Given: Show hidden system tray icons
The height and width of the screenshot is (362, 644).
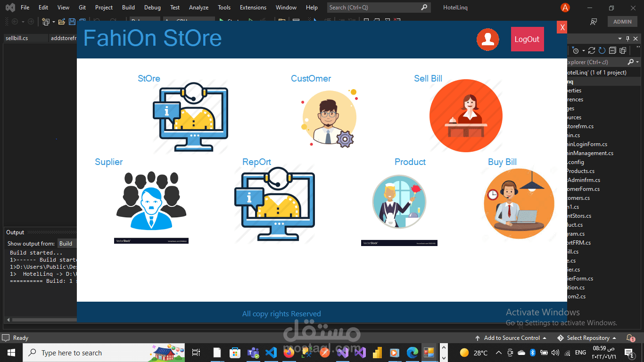Looking at the screenshot, I should click(x=498, y=353).
